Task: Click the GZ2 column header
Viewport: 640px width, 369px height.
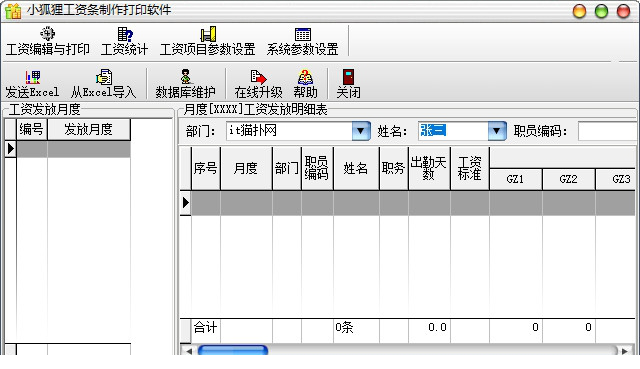Action: (569, 179)
